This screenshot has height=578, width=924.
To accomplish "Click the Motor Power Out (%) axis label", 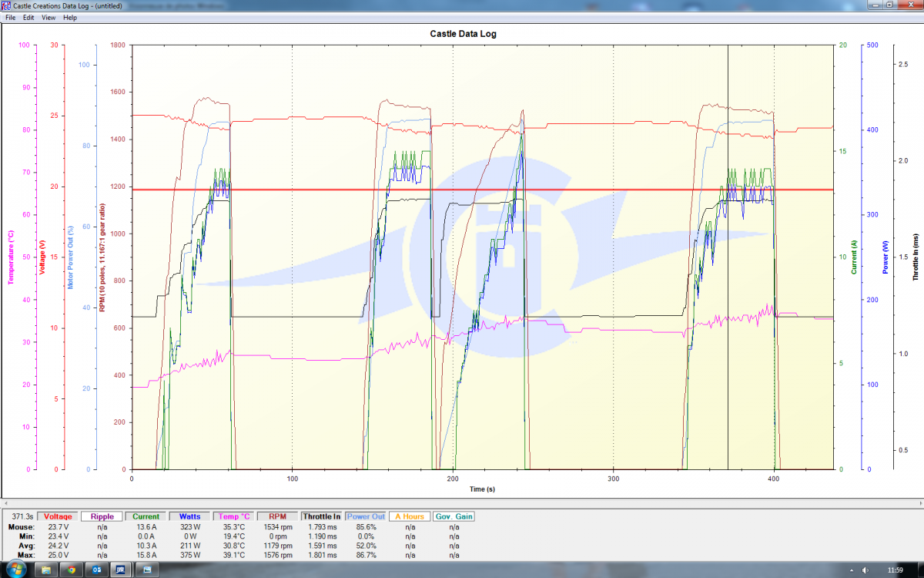I will (x=71, y=257).
